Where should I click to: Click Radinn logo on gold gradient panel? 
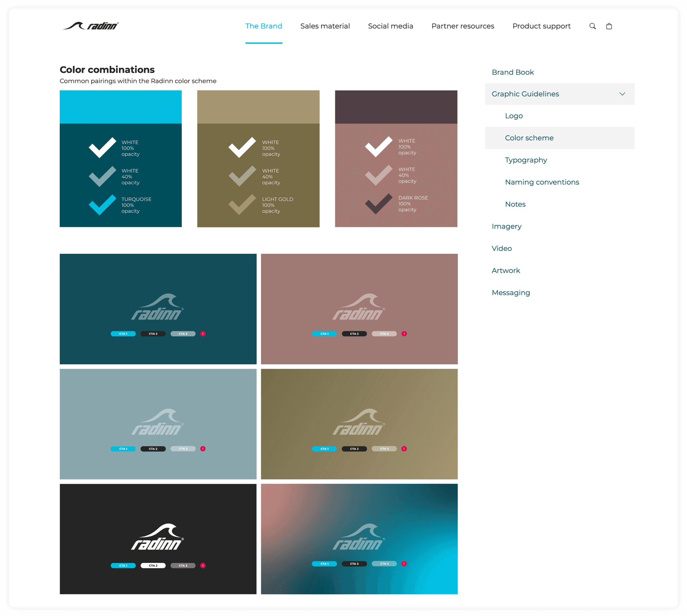pyautogui.click(x=359, y=422)
